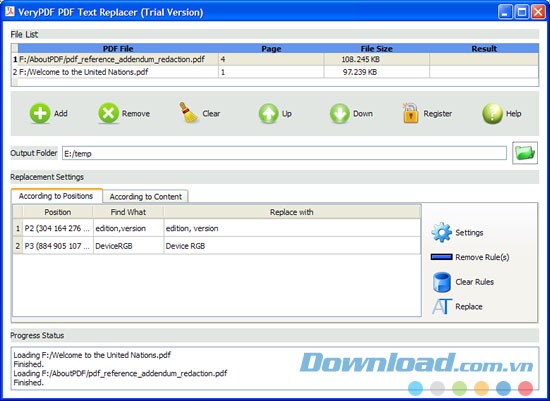Viewport: 550px width, 401px height.
Task: Switch to According to Positions tab
Action: (x=56, y=196)
